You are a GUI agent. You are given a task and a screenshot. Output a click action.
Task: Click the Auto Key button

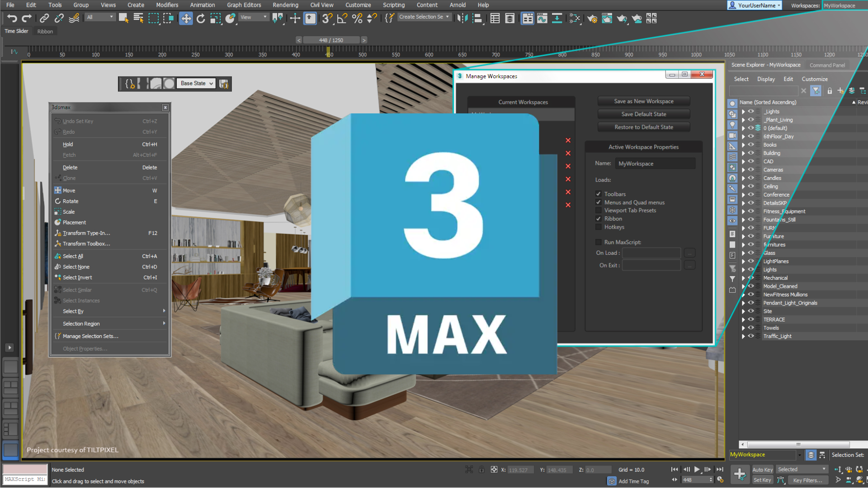(x=763, y=470)
